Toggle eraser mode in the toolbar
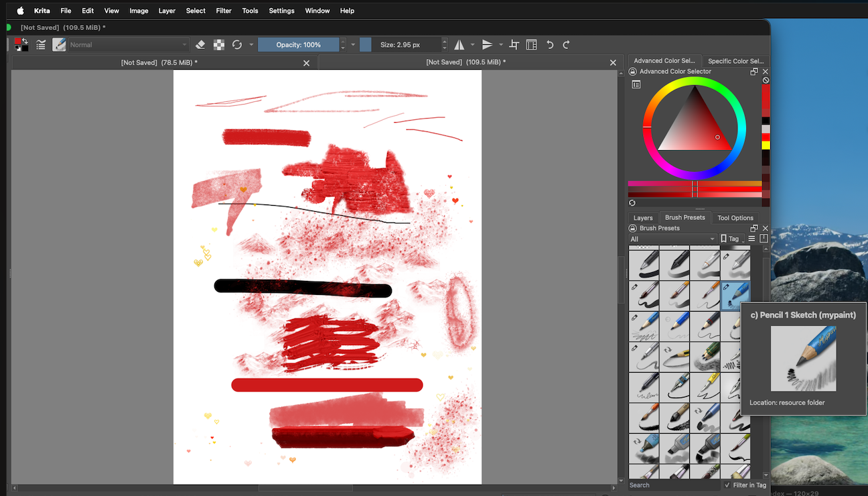The width and height of the screenshot is (868, 496). 200,45
